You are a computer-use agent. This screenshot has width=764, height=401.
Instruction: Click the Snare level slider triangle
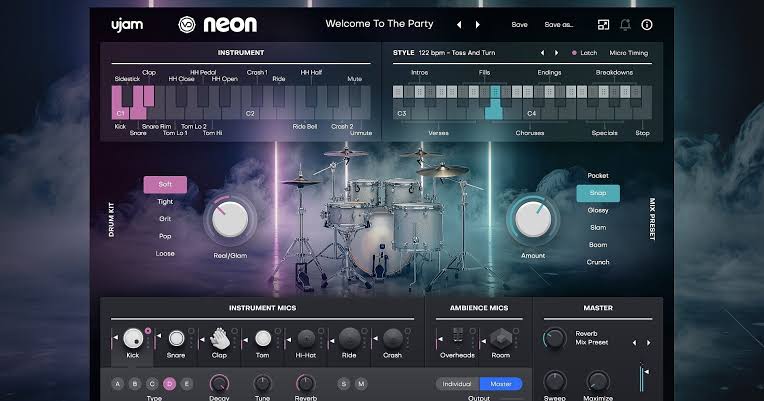coord(159,337)
